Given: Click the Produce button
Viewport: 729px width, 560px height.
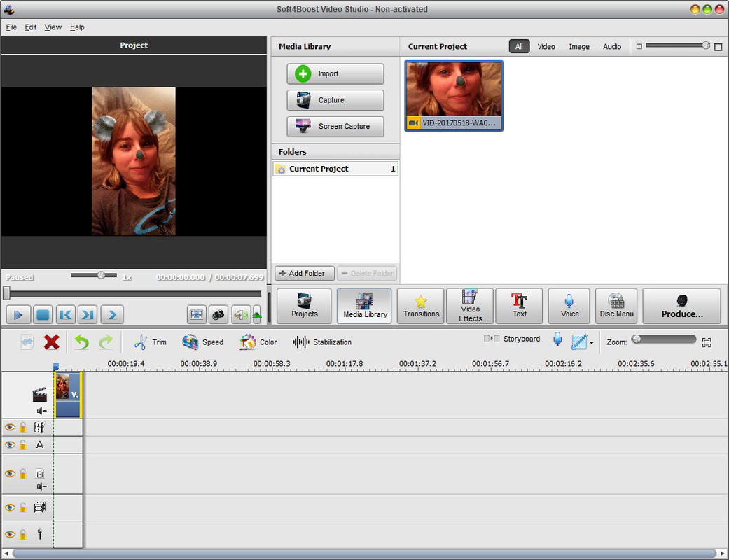Looking at the screenshot, I should coord(681,306).
